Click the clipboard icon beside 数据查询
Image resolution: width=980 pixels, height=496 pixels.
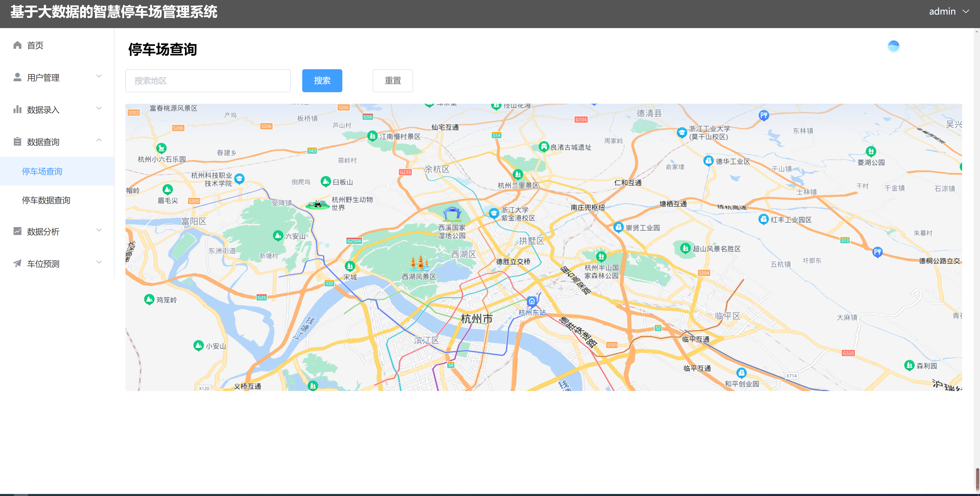(17, 141)
